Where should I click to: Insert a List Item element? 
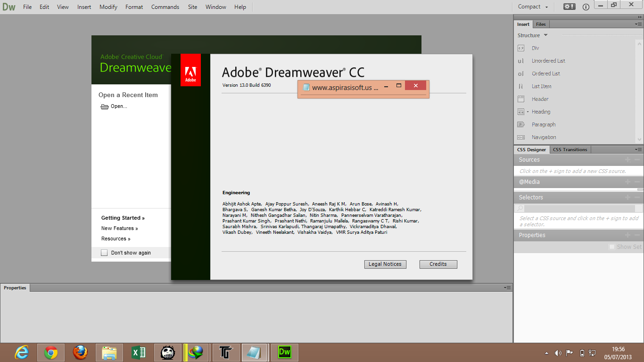click(x=541, y=86)
